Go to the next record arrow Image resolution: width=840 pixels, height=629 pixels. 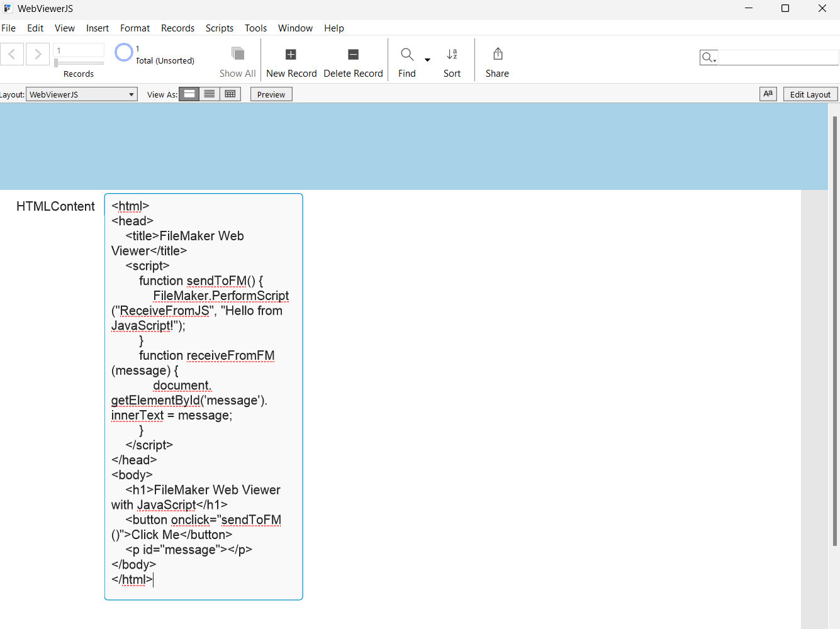[38, 54]
